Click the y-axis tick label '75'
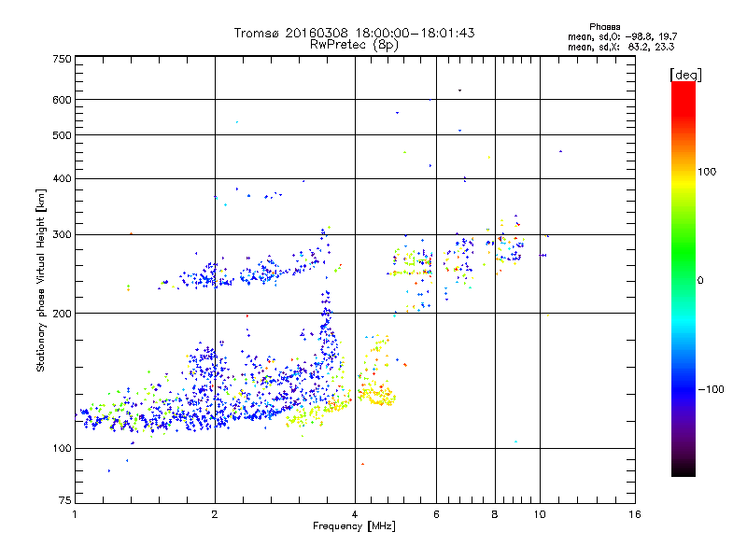This screenshot has width=747, height=560. click(x=65, y=500)
